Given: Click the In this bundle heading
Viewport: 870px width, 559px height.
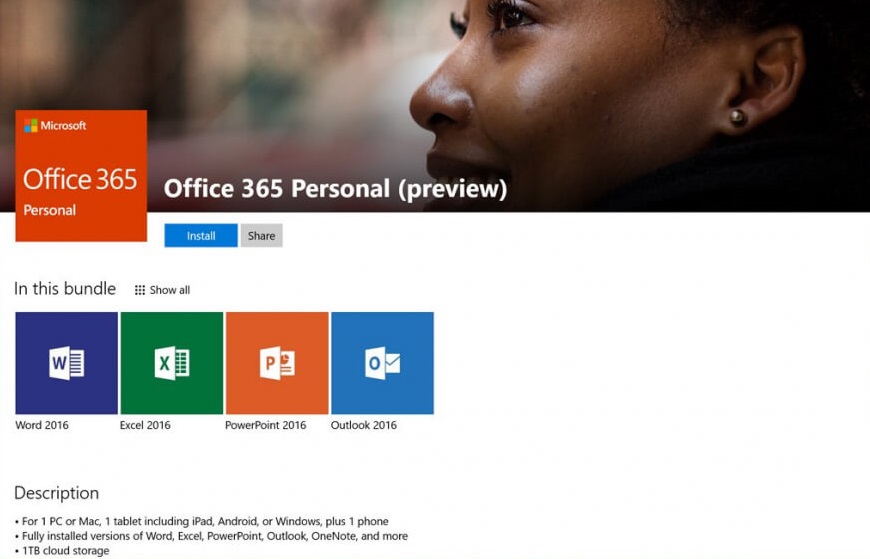Looking at the screenshot, I should tap(65, 289).
